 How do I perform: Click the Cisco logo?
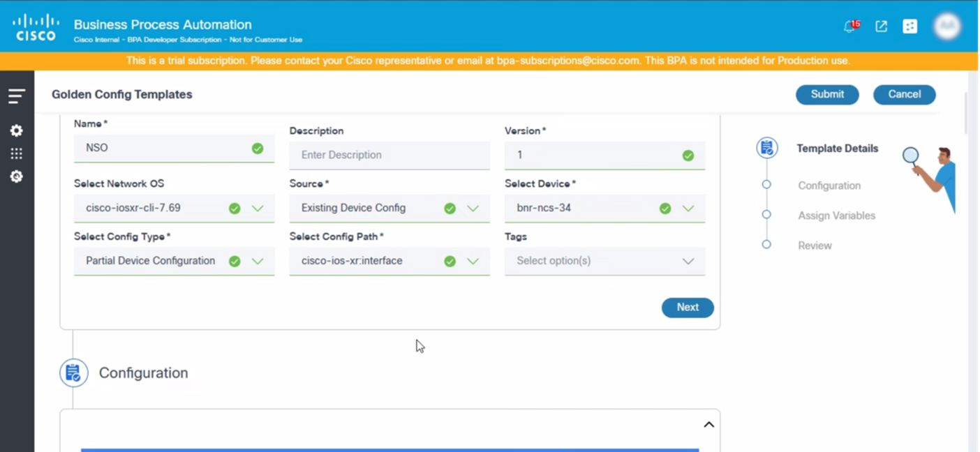tap(36, 28)
